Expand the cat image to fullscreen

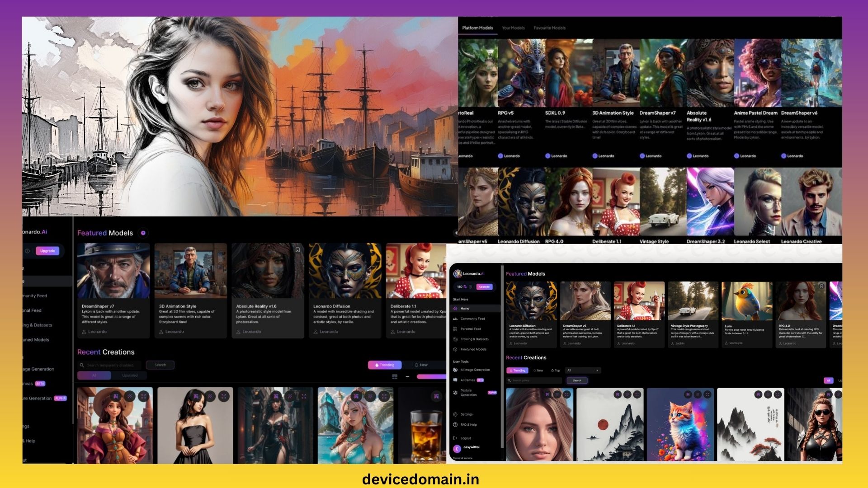707,395
